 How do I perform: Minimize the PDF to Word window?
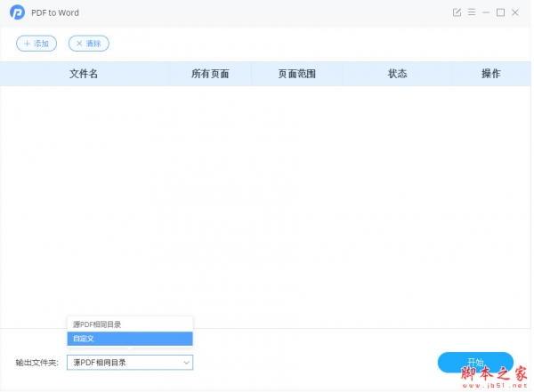(486, 12)
